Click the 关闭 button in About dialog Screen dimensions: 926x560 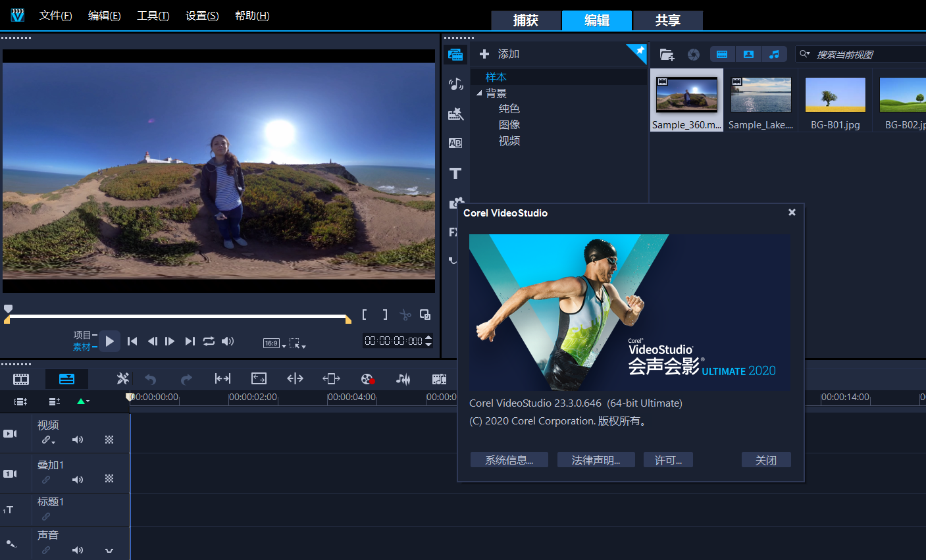[766, 460]
